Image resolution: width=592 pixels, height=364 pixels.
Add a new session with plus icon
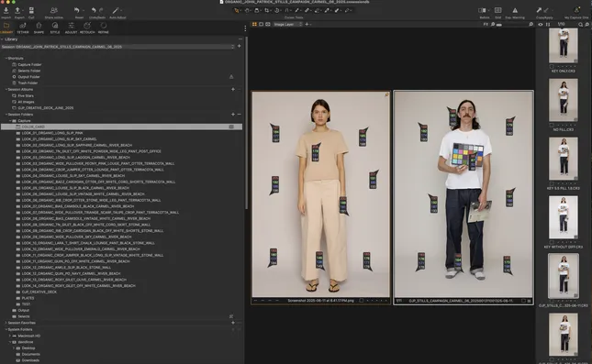[x=239, y=46]
